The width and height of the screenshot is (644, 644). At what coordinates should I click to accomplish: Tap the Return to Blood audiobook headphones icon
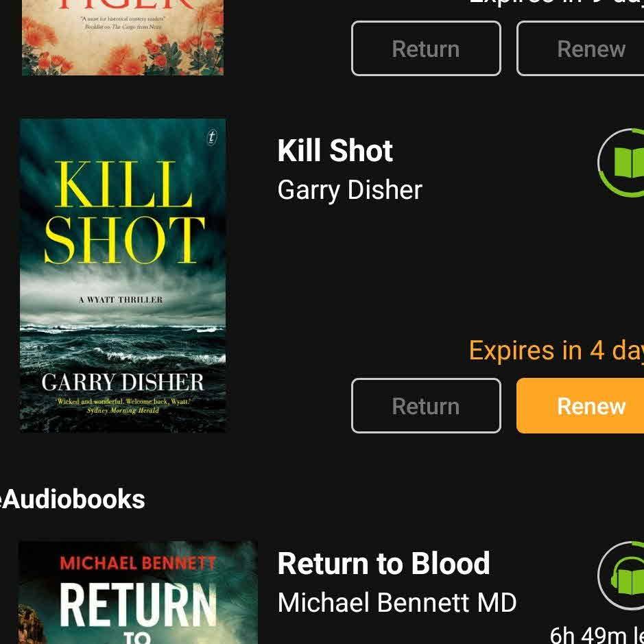tap(621, 575)
